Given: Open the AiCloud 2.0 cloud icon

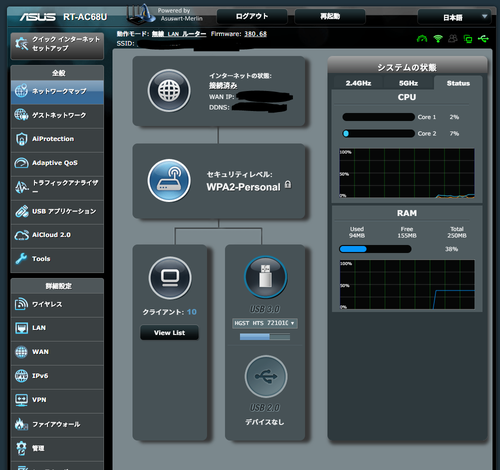Looking at the screenshot, I should tap(21, 235).
